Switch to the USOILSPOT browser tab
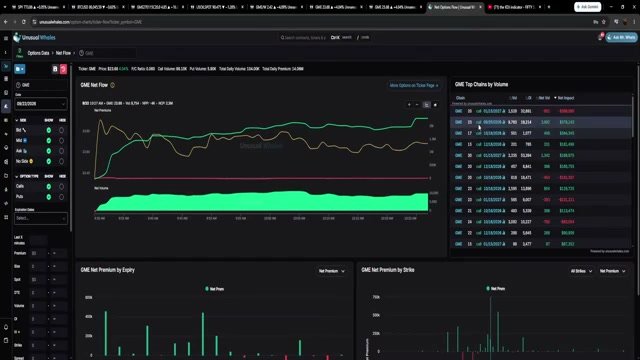This screenshot has height=360, width=640. tap(216, 7)
